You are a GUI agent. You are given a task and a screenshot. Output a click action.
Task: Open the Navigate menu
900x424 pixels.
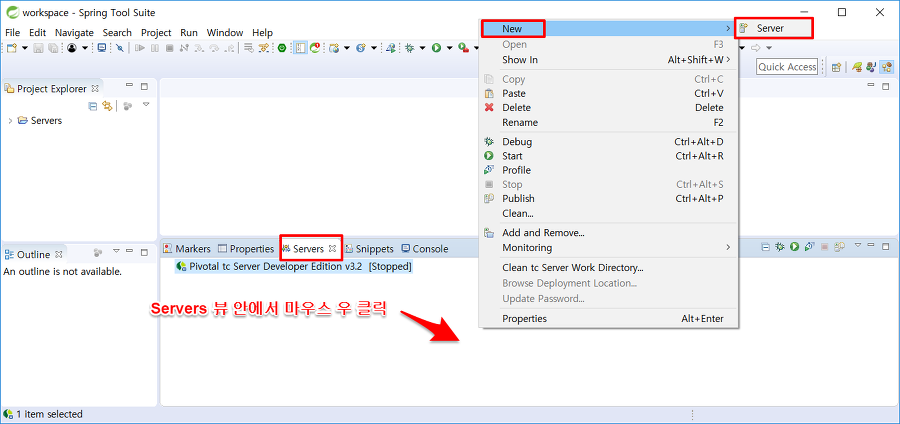(74, 33)
